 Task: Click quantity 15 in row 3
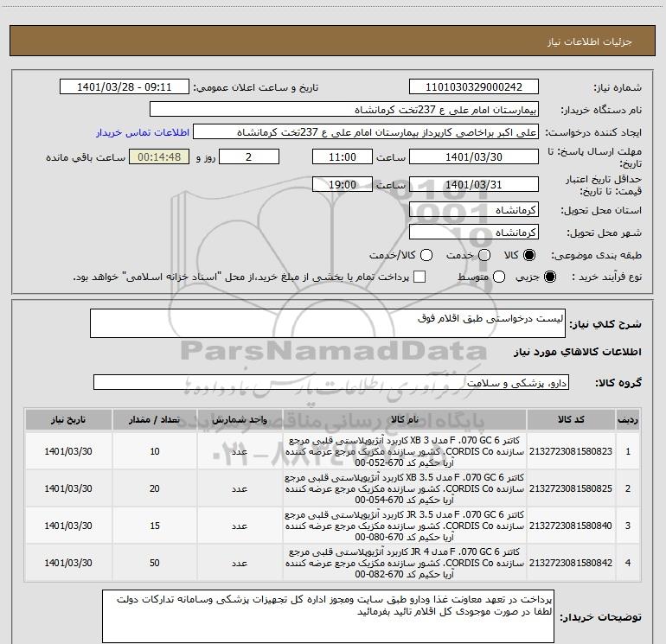click(x=155, y=526)
